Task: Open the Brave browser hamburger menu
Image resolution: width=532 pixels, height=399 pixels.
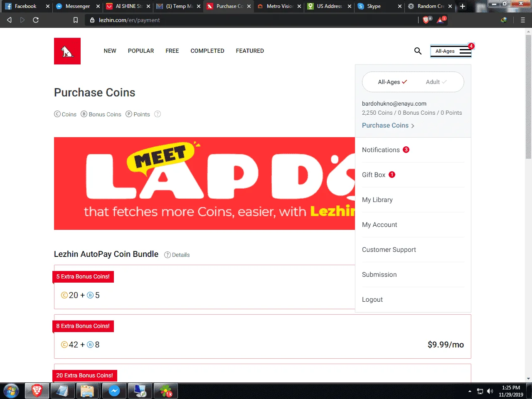Action: pos(523,20)
